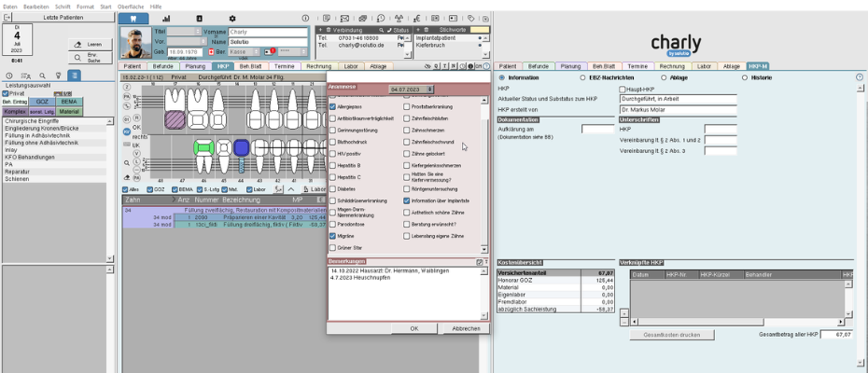Click the trash icon in Stichworte header
The height and width of the screenshot is (373, 868).
427,29
